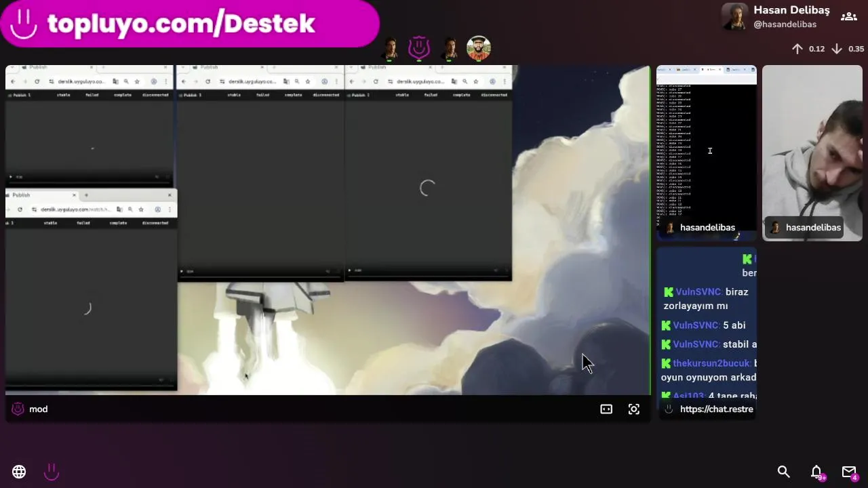This screenshot has width=868, height=488.
Task: Go back in the middle Publish window
Action: [x=184, y=81]
